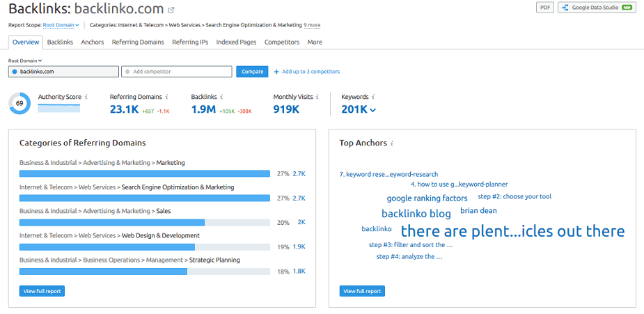Click the 919K Monthly Visits value
The height and width of the screenshot is (314, 644).
pos(286,109)
